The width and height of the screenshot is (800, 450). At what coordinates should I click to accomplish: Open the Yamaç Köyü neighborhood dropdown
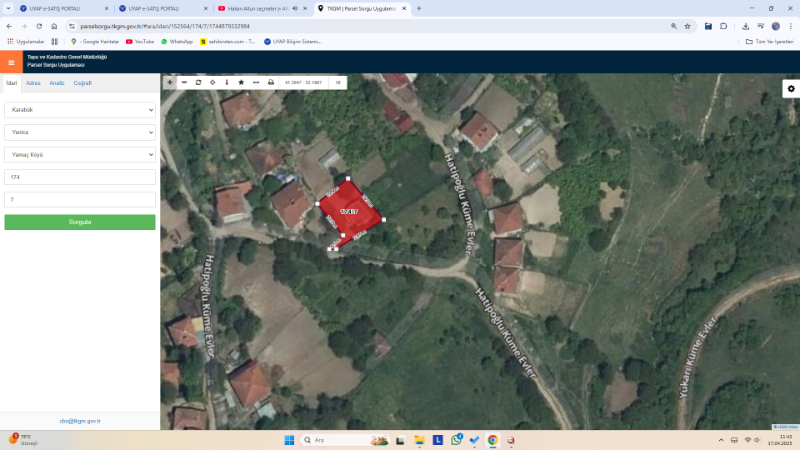[x=80, y=154]
